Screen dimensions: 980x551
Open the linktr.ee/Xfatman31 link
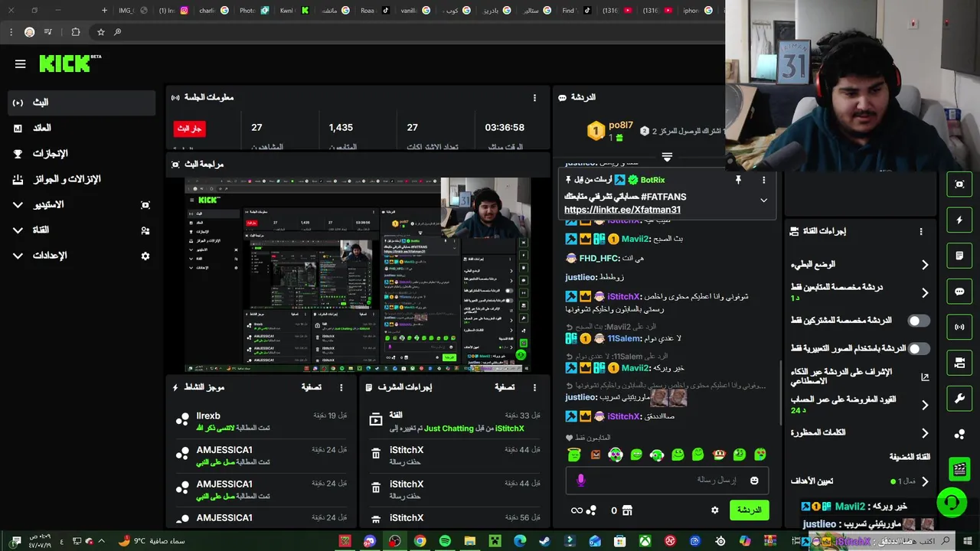coord(622,210)
